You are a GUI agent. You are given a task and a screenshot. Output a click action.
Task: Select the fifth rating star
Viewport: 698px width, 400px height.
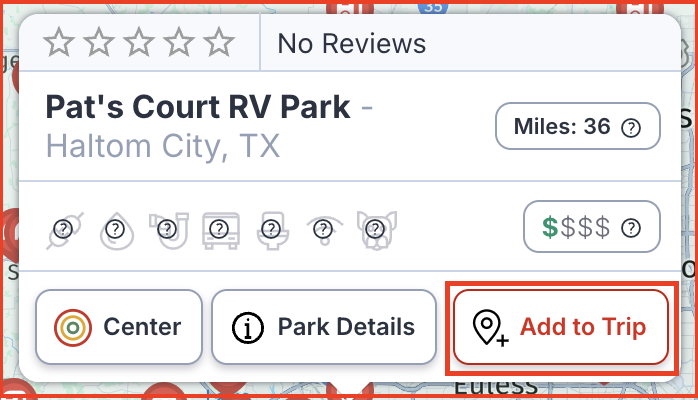(219, 42)
